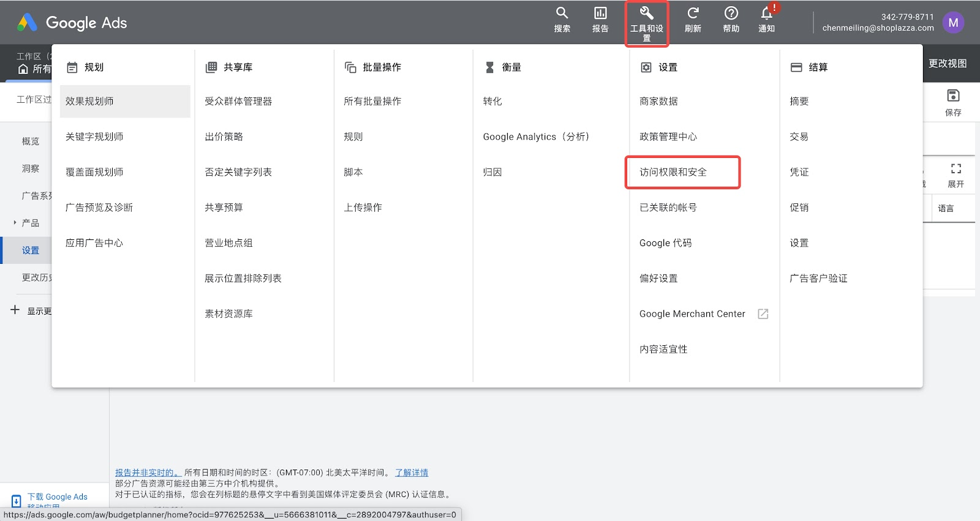Open 偏好设置

[658, 279]
